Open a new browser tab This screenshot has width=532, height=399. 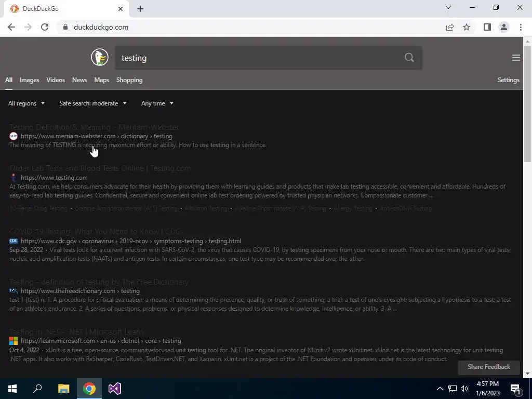click(140, 9)
